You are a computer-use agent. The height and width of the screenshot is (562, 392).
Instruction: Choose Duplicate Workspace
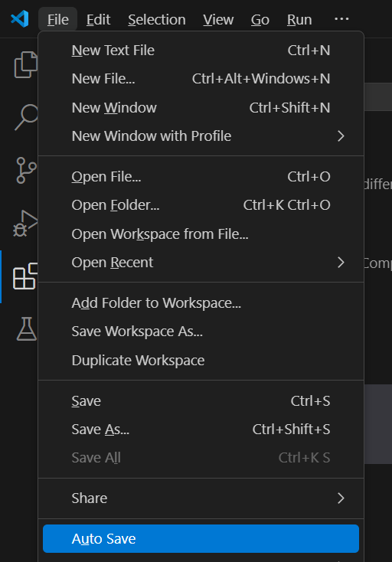coord(201,361)
